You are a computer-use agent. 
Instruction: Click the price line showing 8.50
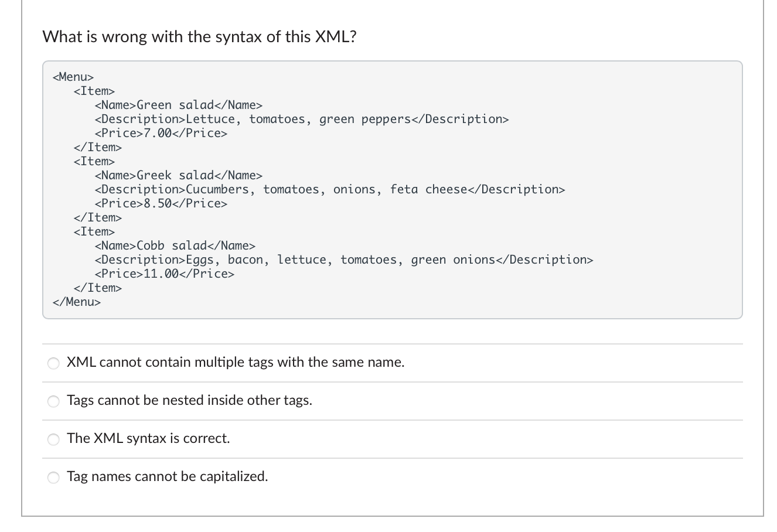161,203
